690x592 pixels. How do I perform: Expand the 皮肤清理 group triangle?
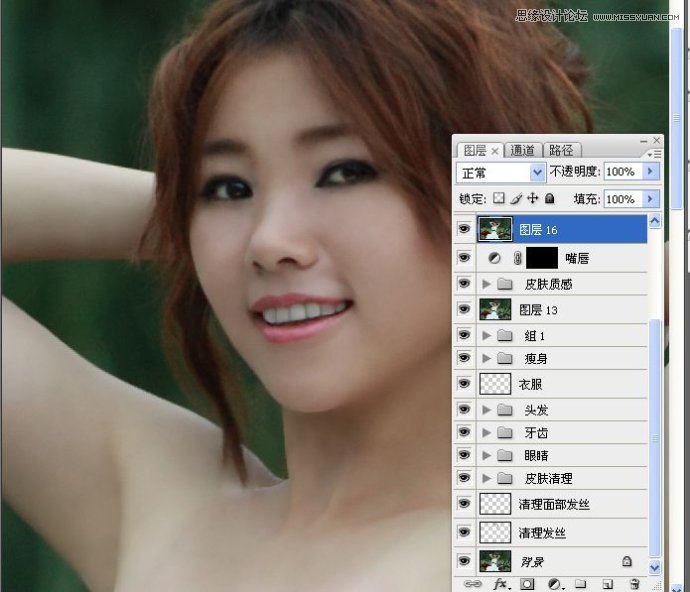tap(486, 478)
